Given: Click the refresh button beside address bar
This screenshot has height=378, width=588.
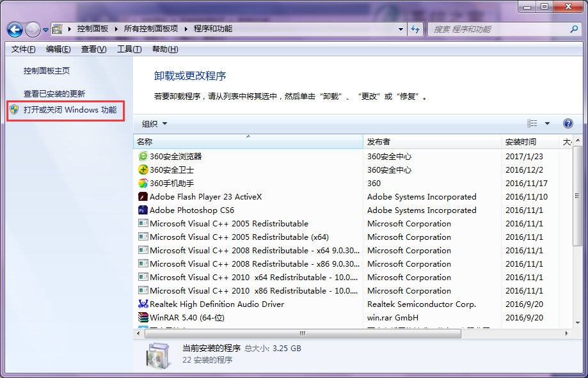Looking at the screenshot, I should [415, 29].
